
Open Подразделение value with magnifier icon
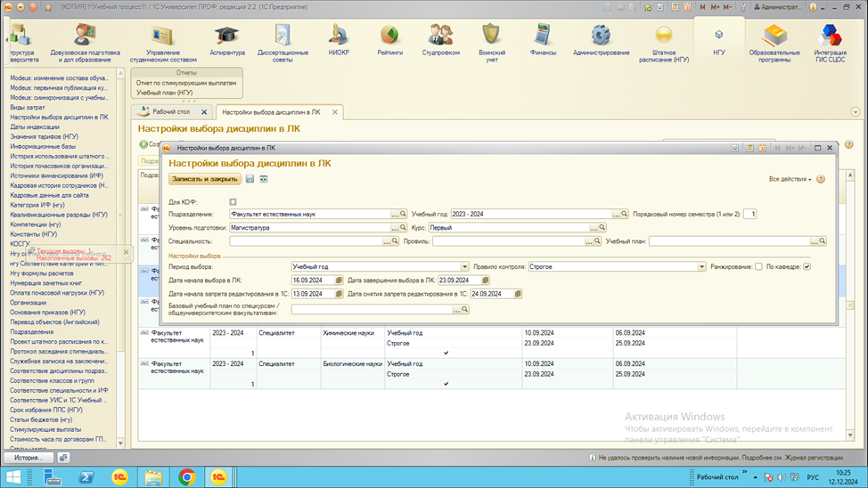(x=403, y=214)
